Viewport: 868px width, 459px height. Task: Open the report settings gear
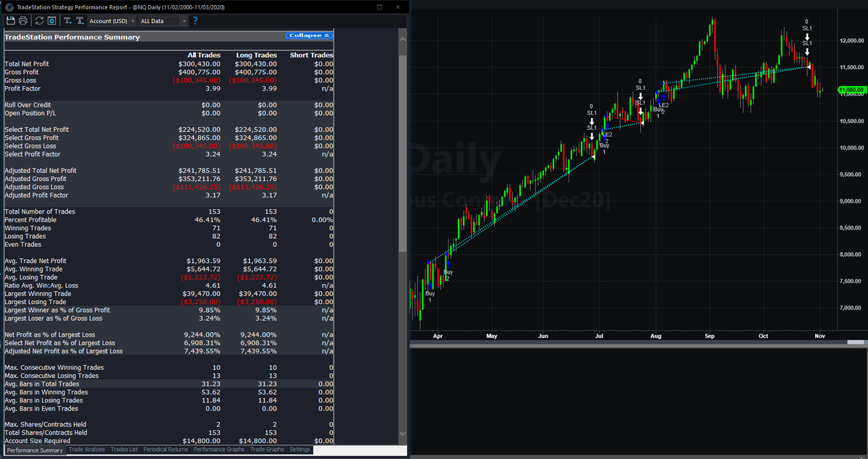51,20
